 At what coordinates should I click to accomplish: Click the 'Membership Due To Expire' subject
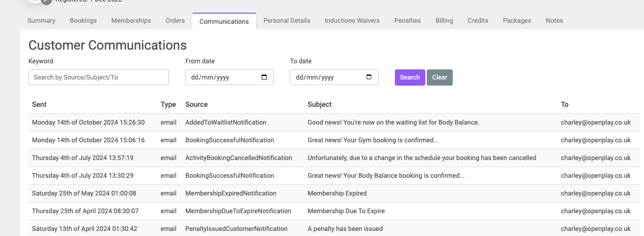(x=346, y=211)
